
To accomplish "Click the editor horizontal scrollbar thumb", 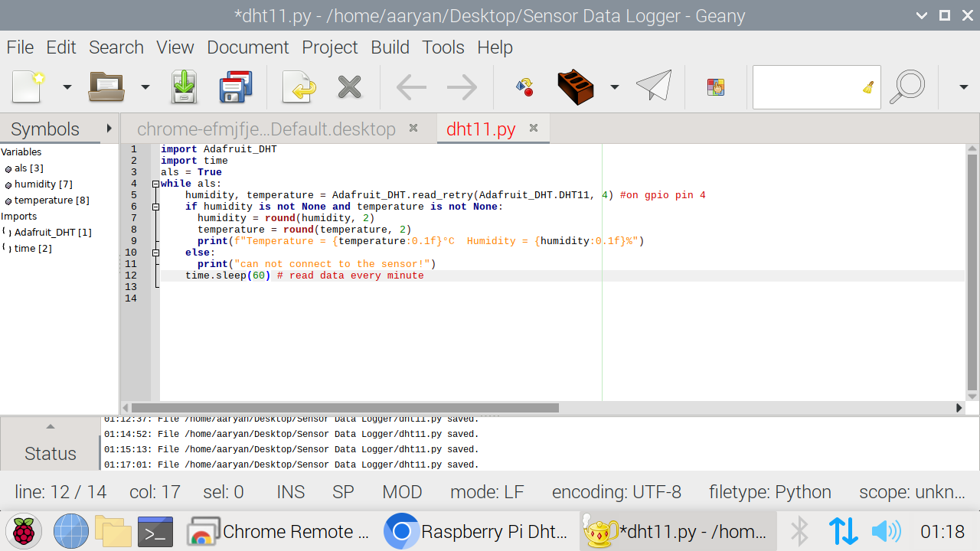I will point(345,408).
